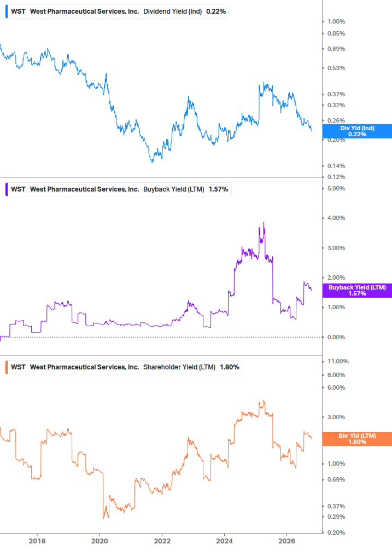Image resolution: width=392 pixels, height=550 pixels.
Task: Click the 0.69% tick on the shareholder yield axis
Action: click(x=336, y=479)
